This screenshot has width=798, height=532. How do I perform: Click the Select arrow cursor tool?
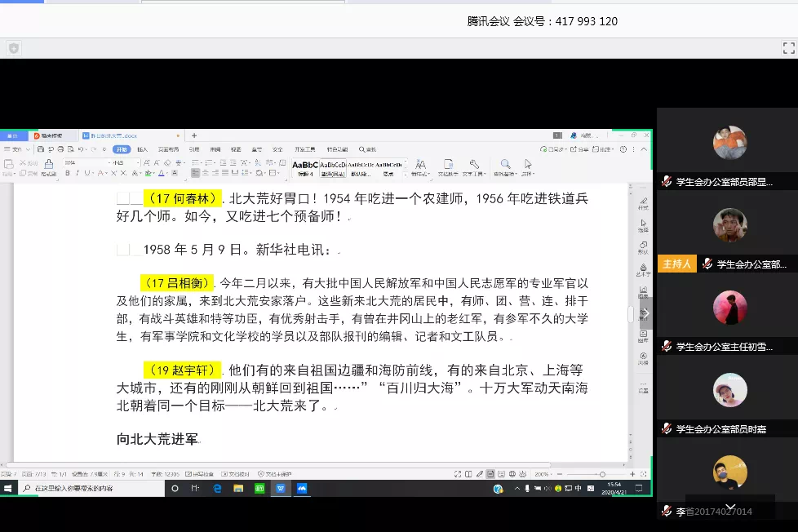pyautogui.click(x=528, y=164)
